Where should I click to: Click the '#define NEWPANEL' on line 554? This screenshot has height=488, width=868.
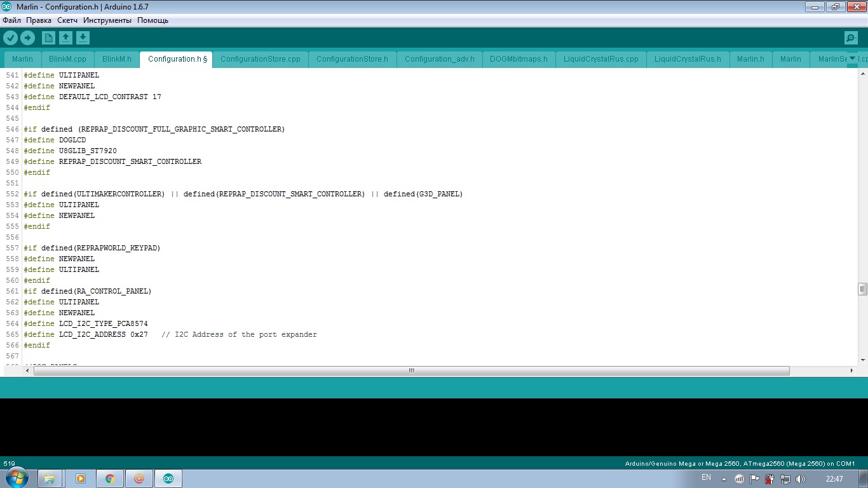59,215
